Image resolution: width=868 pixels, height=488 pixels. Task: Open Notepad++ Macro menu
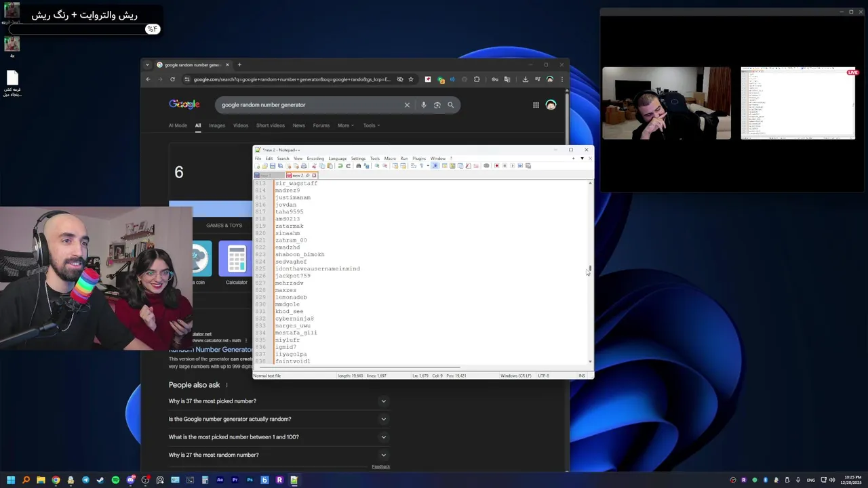390,159
